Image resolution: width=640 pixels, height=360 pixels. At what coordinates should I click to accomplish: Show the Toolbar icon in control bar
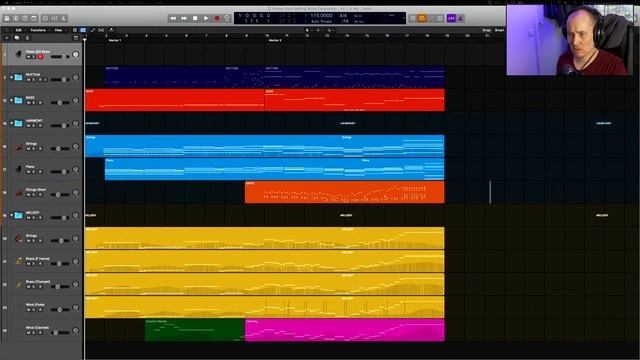click(x=34, y=18)
